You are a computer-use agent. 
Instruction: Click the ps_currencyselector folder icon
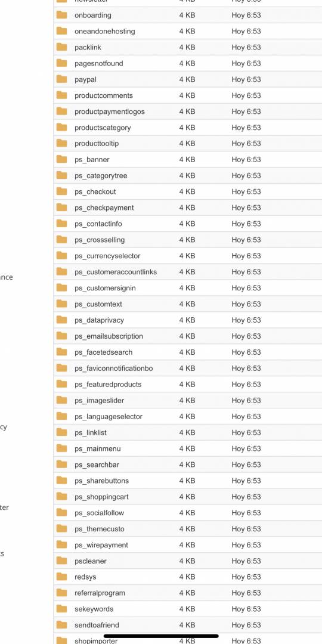point(61,255)
